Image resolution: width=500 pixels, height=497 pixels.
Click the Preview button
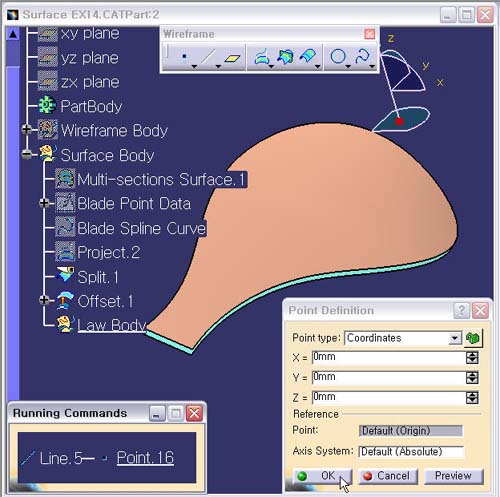[x=453, y=476]
